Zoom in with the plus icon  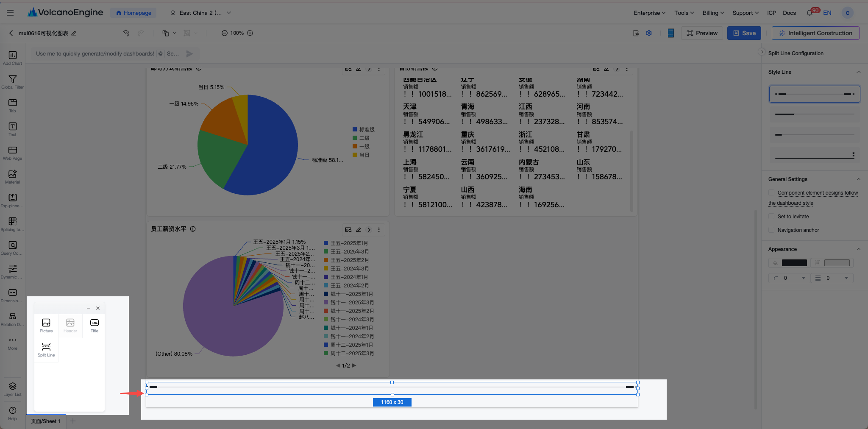(x=250, y=33)
